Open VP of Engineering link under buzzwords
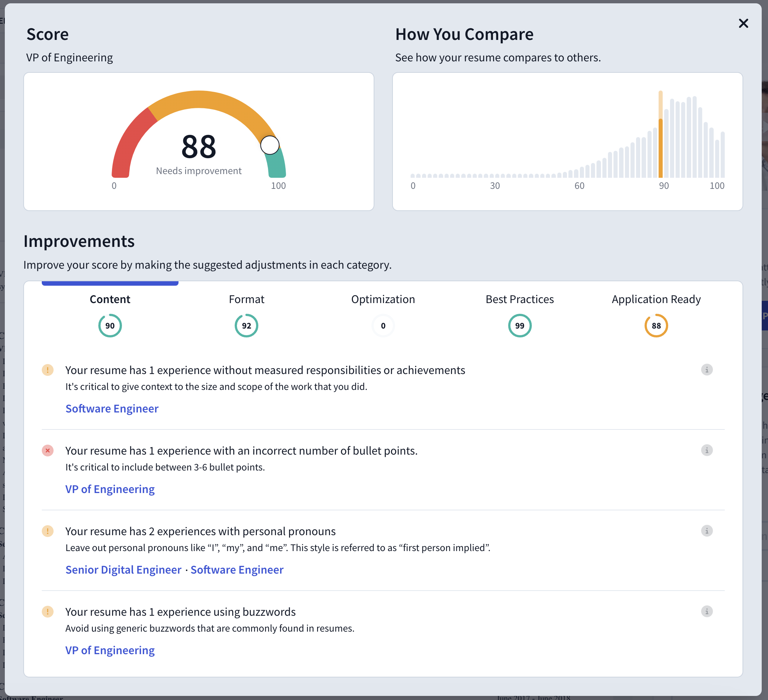 [x=110, y=650]
